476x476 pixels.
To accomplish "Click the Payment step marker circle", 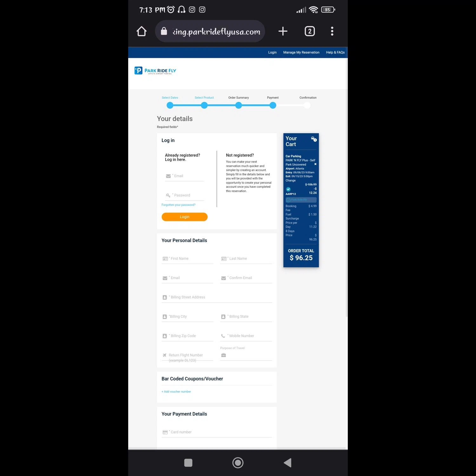I will (x=273, y=105).
